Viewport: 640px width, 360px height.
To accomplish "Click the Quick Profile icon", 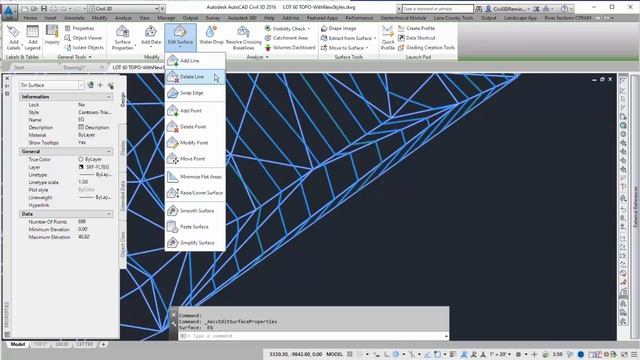I will click(387, 37).
